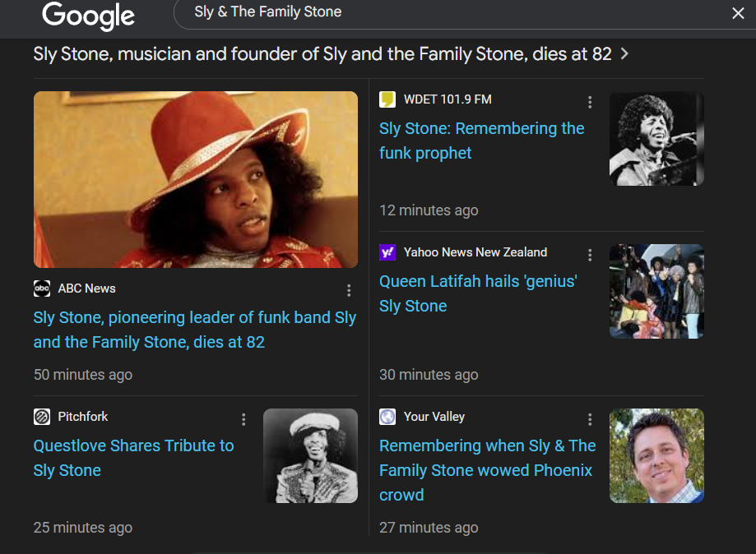Click the 27 minutes ago timestamp

tap(429, 528)
